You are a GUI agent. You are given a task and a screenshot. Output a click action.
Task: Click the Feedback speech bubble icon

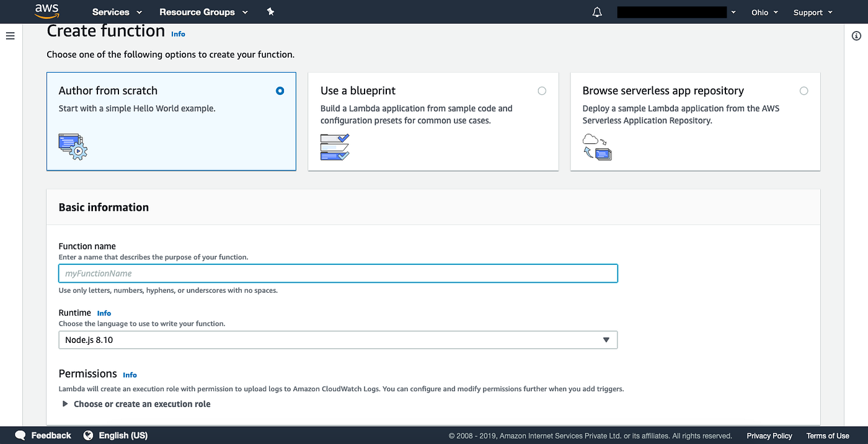click(x=20, y=435)
